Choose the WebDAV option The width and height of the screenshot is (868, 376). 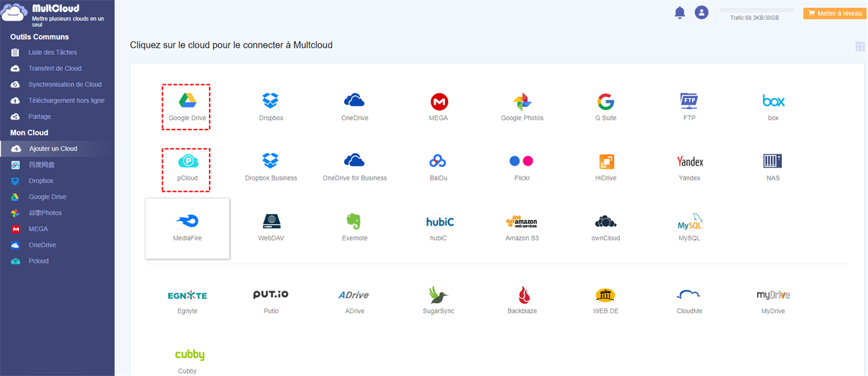point(271,221)
